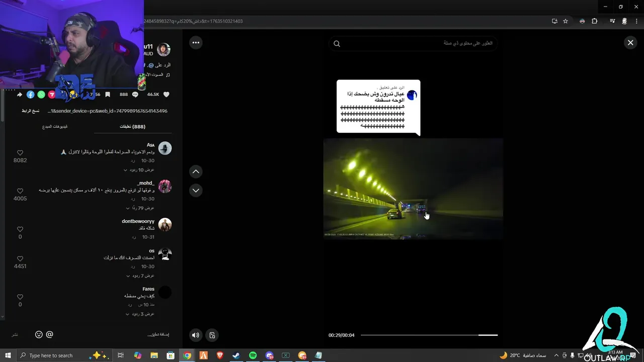The width and height of the screenshot is (644, 362).
Task: Open the emoji picker in comment box
Action: point(39,334)
